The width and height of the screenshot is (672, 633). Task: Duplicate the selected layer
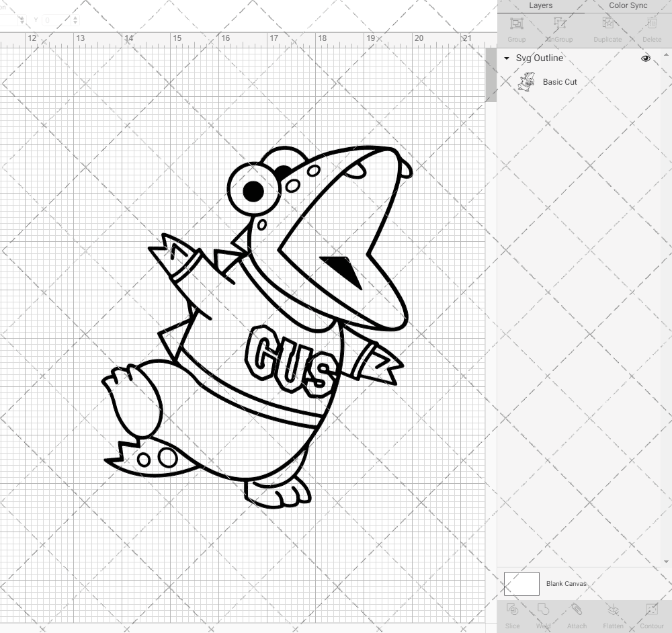coord(607,28)
